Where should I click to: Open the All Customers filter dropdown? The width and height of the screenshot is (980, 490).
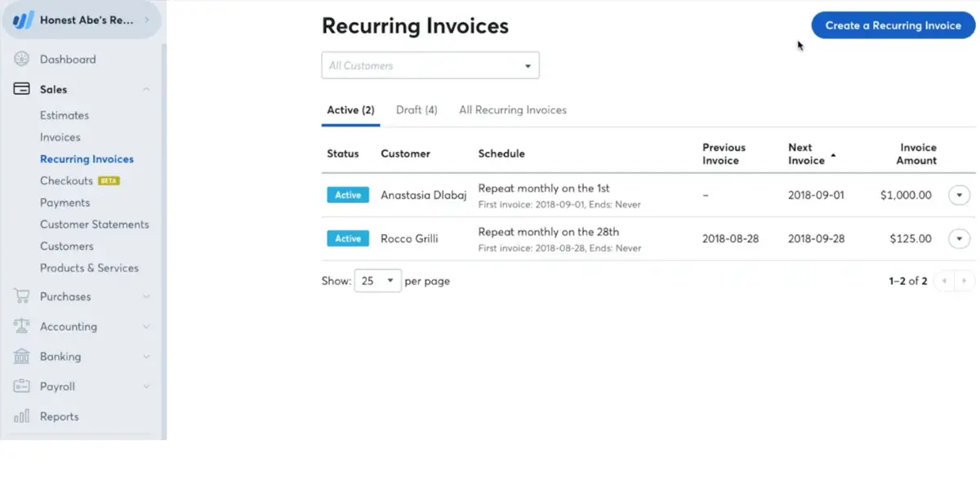coord(430,65)
